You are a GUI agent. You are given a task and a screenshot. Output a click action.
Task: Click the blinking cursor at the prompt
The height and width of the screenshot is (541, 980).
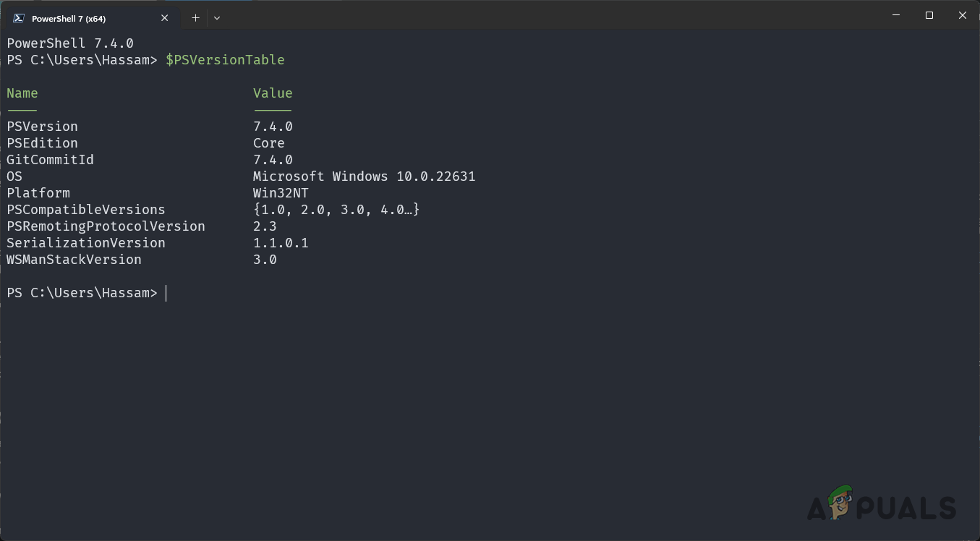tap(166, 293)
